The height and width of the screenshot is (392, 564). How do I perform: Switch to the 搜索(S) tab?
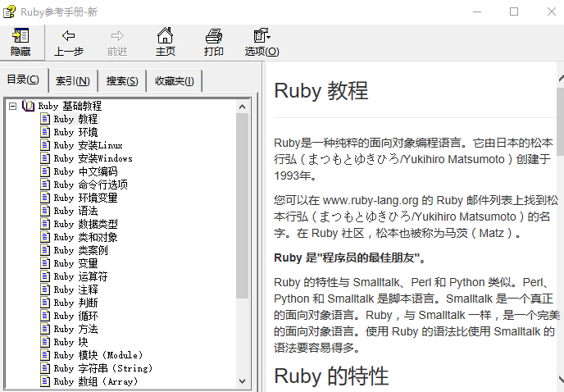click(x=122, y=80)
